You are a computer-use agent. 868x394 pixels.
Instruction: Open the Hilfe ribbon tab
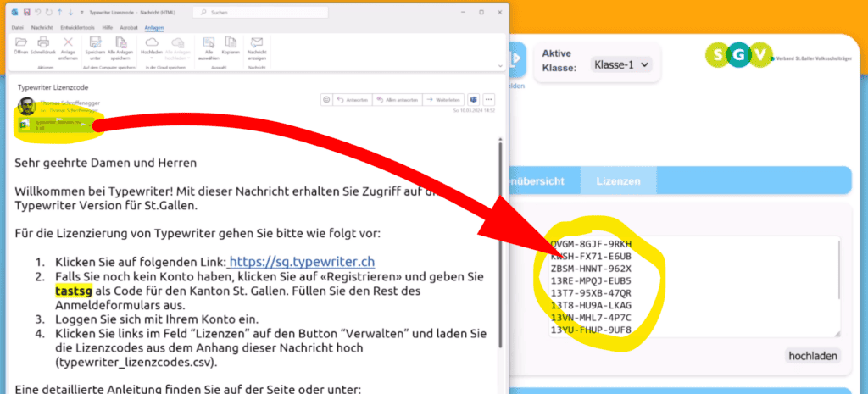[108, 27]
